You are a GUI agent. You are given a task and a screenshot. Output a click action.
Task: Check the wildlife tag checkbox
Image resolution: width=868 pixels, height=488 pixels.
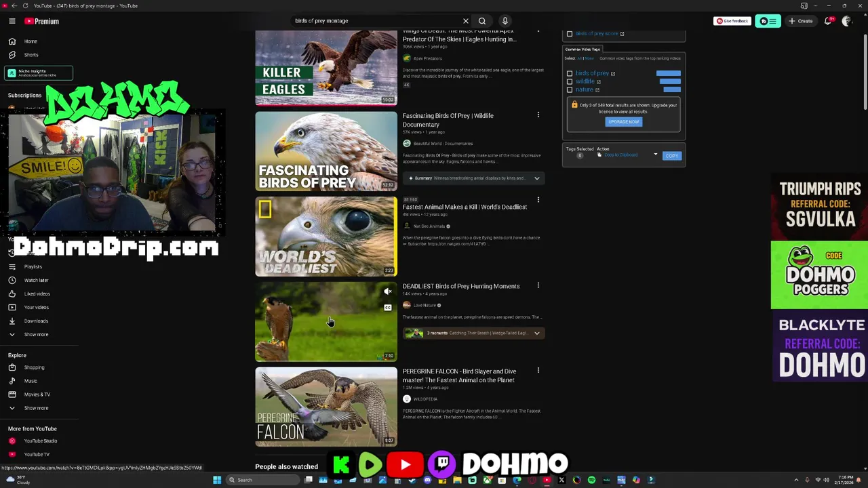tap(570, 81)
